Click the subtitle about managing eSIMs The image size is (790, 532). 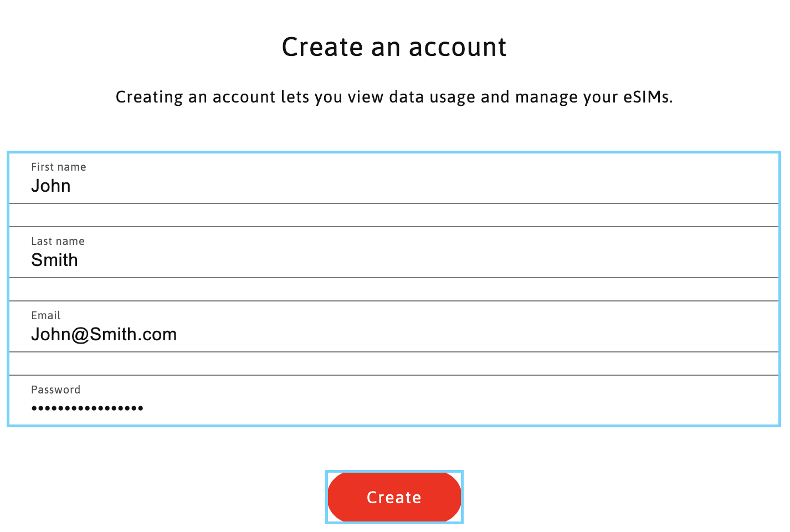(x=394, y=98)
